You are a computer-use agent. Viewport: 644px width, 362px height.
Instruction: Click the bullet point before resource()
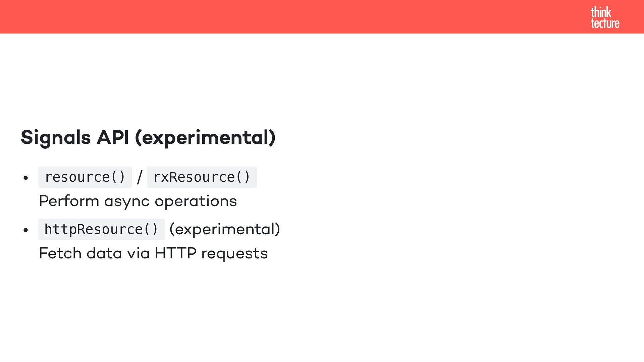[x=26, y=178]
